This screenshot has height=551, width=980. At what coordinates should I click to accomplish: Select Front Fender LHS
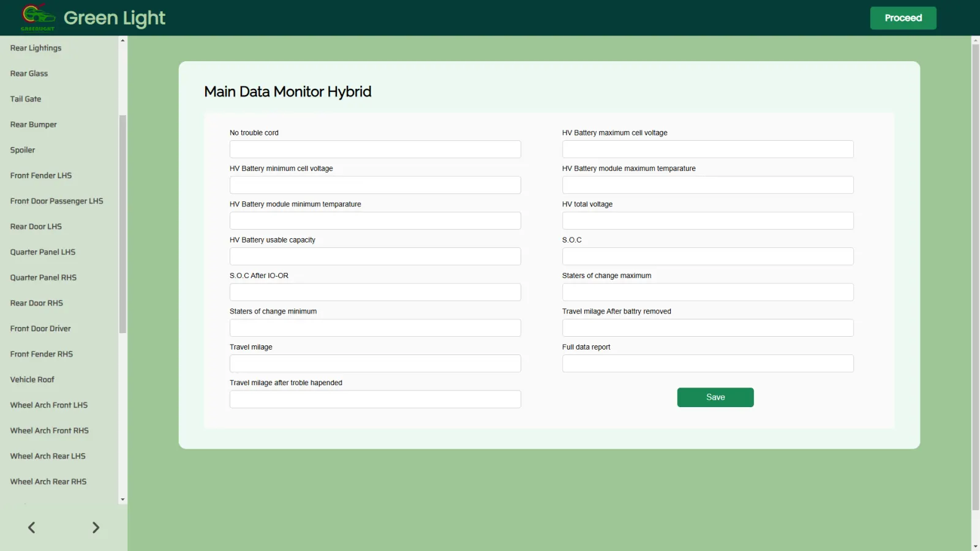41,176
